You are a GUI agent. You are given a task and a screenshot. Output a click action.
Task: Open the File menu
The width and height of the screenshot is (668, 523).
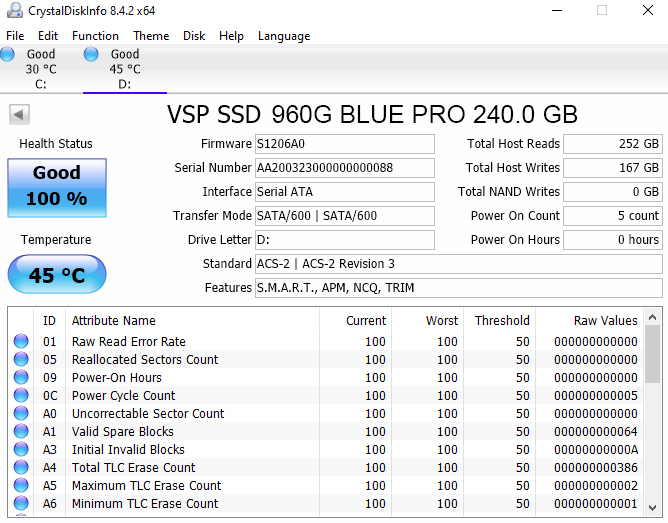pyautogui.click(x=15, y=36)
